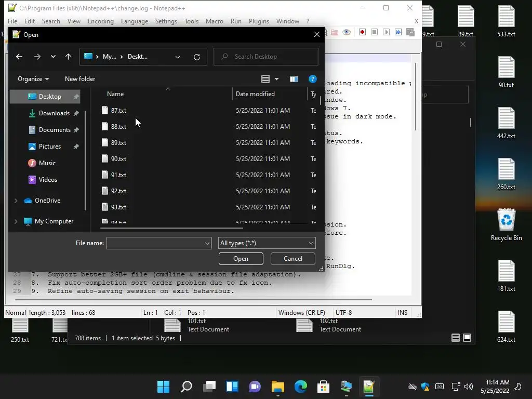Select file 93.txt in list

[118, 207]
